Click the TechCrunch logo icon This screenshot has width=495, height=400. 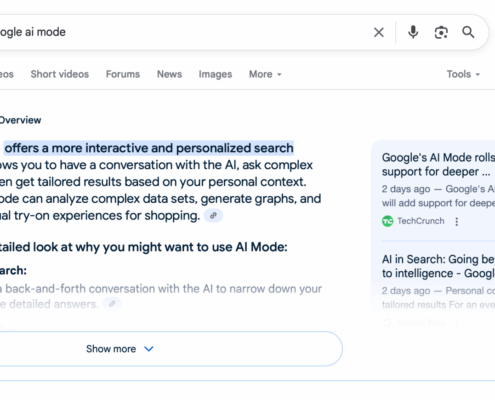tap(388, 221)
